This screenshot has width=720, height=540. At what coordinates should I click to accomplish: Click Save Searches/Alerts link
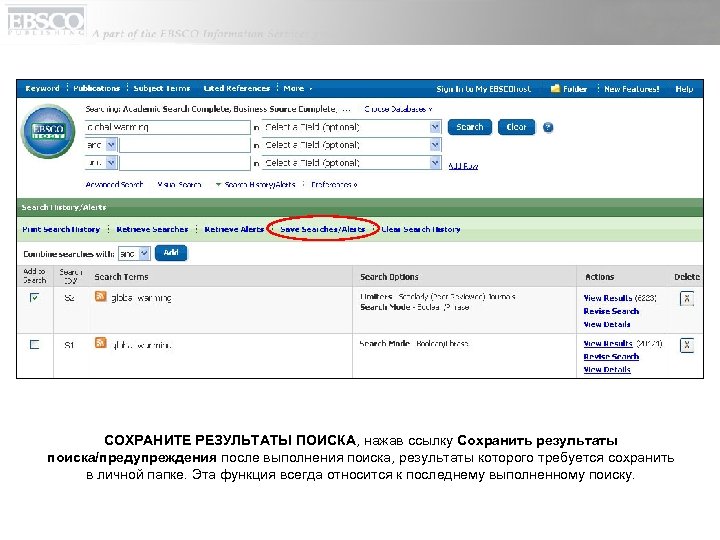323,229
